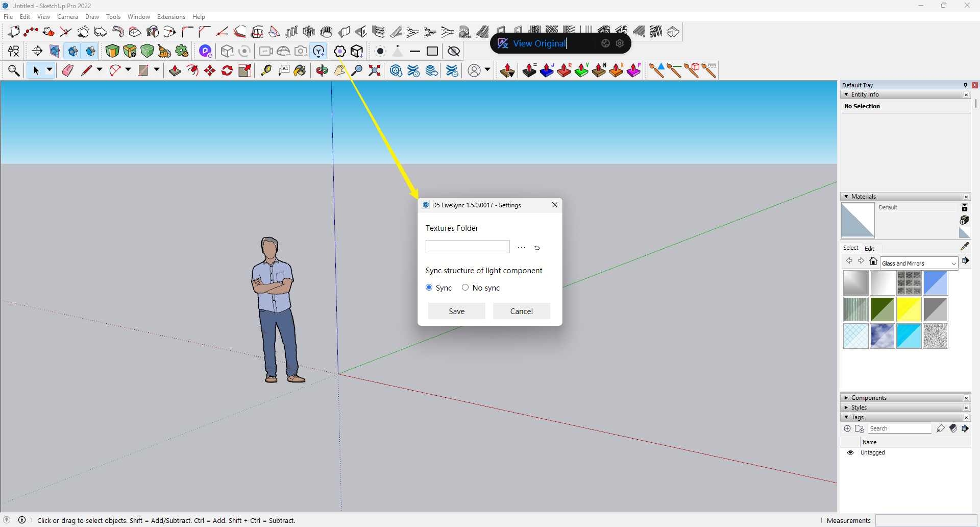Viewport: 980px width, 527px height.
Task: Click the Search magnifier in toolbar
Action: [x=14, y=70]
